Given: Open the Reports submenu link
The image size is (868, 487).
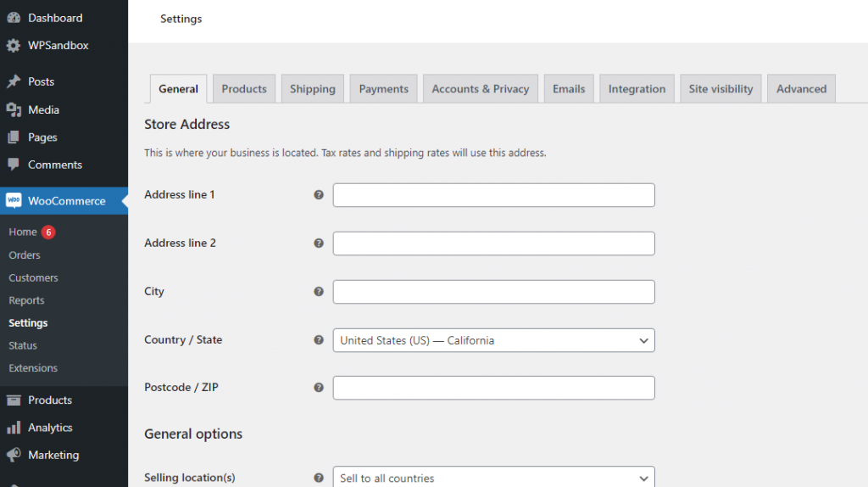Looking at the screenshot, I should pyautogui.click(x=26, y=300).
